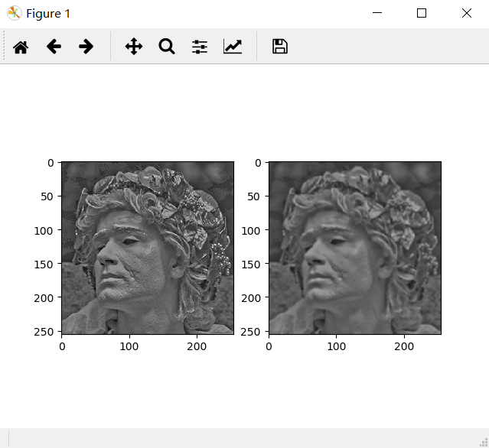
Task: Close the Figure 1 window
Action: click(467, 13)
